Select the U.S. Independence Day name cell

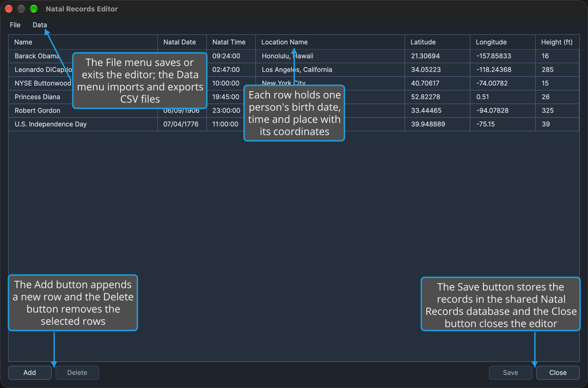coord(83,124)
